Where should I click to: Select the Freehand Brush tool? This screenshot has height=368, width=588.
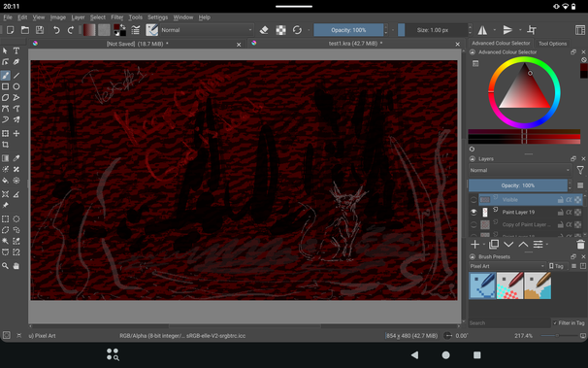tap(5, 76)
